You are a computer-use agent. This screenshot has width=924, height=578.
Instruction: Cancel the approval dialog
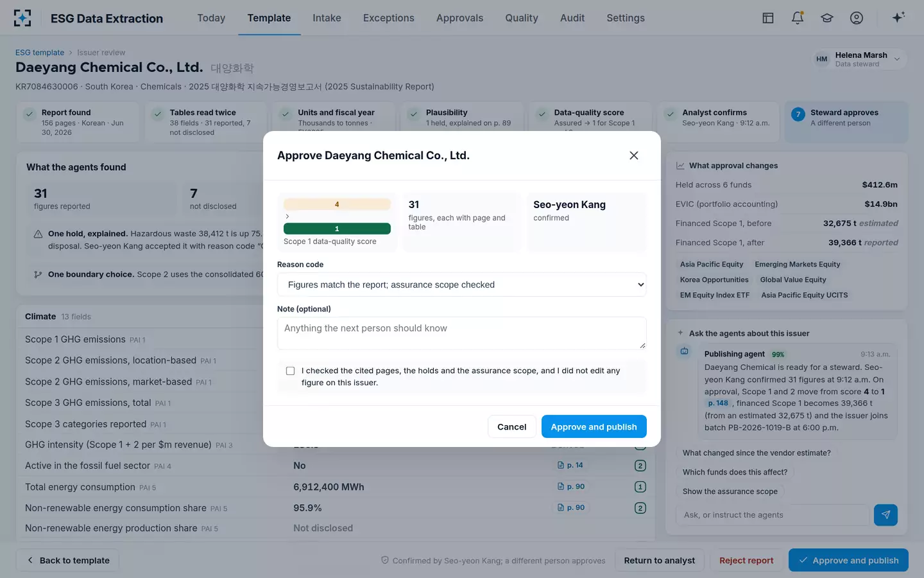point(512,426)
